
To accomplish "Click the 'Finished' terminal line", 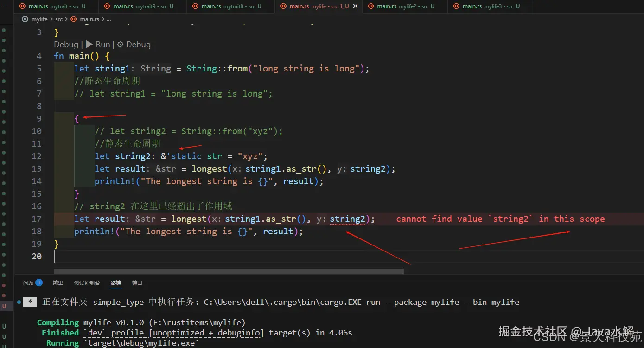I will point(197,333).
